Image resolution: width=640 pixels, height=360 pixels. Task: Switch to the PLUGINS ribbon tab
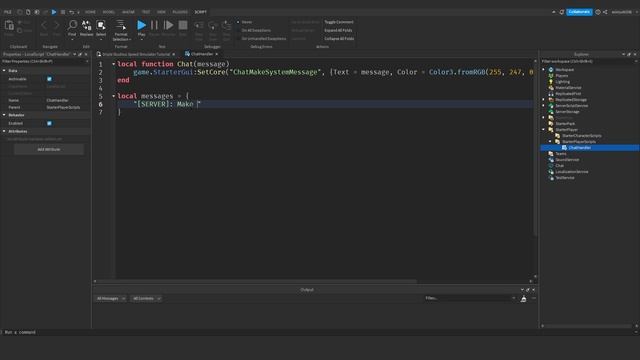(180, 12)
